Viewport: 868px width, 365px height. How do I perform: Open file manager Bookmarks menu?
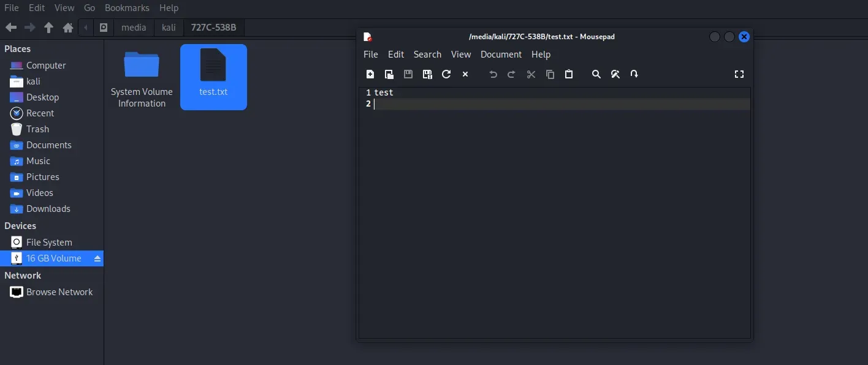coord(127,8)
